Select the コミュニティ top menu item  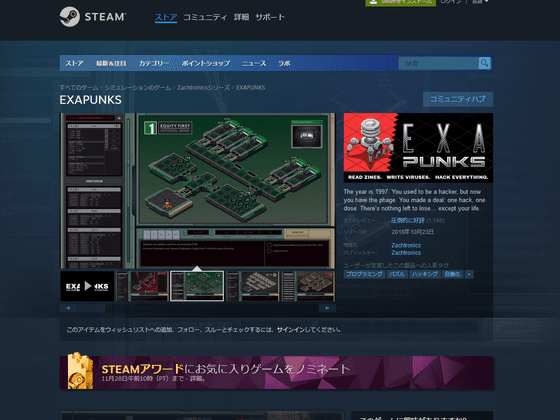point(205,17)
